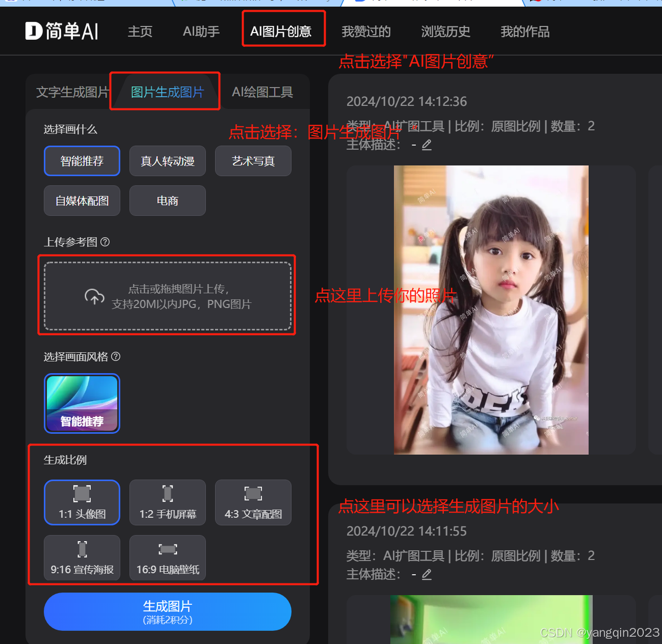Select 1:1 头像图 ratio
The width and height of the screenshot is (662, 644).
[82, 502]
